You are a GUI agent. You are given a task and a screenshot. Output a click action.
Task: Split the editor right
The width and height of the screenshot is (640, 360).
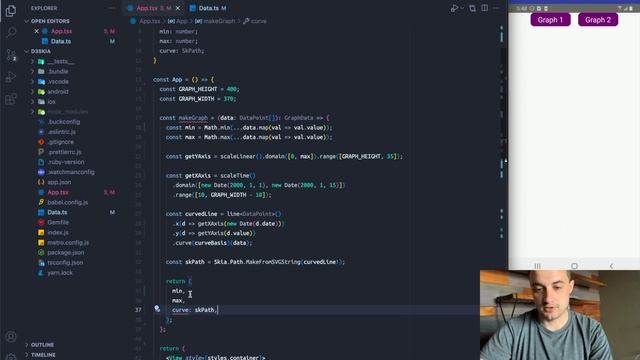(484, 8)
